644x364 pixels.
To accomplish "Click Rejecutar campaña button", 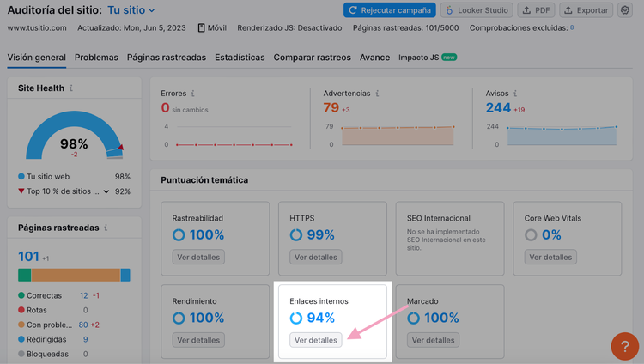I will [x=389, y=10].
